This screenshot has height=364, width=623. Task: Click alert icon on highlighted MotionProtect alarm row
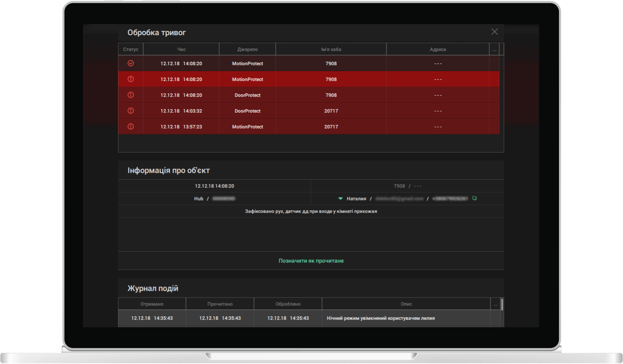(x=131, y=79)
